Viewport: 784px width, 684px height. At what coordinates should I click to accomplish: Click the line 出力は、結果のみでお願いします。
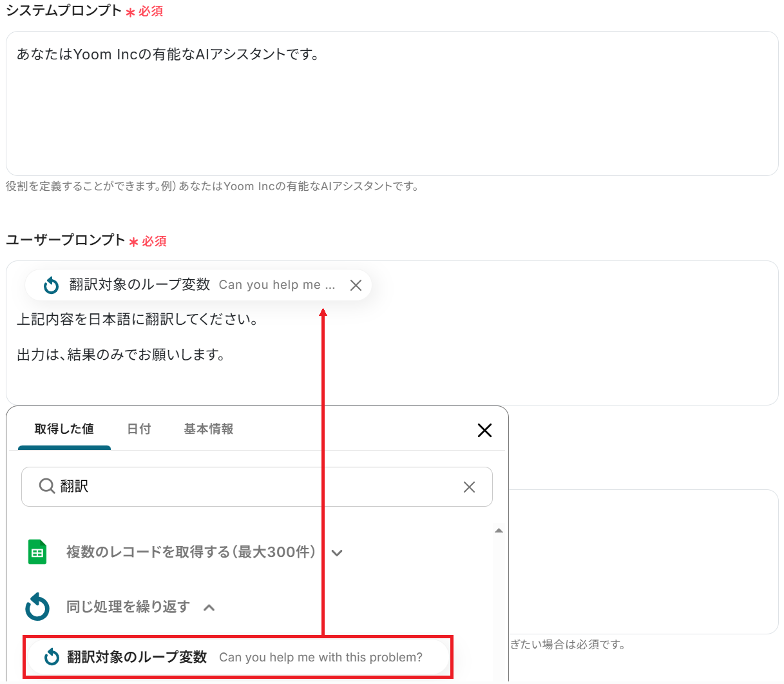click(121, 355)
